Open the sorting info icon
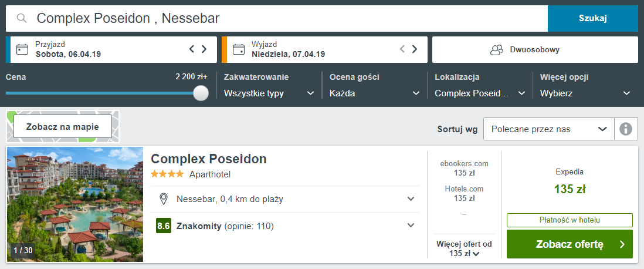The image size is (644, 269). point(625,129)
